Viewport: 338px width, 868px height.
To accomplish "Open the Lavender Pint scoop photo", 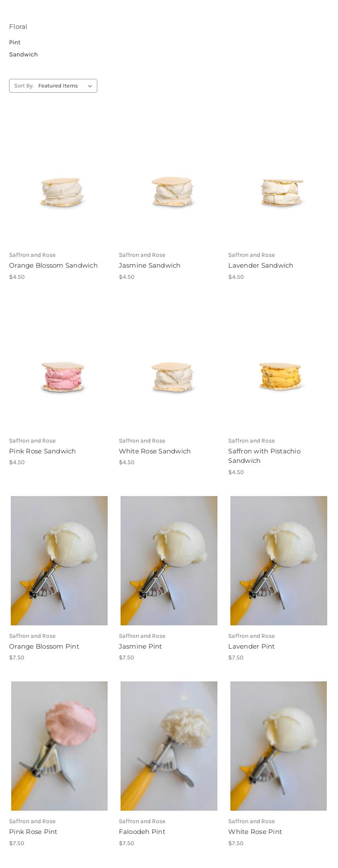I will point(279,560).
